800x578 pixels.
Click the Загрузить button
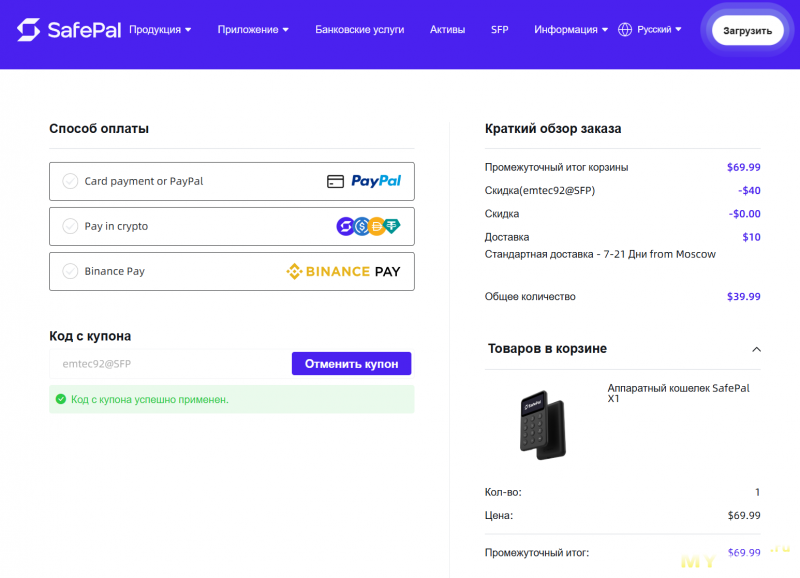(x=747, y=31)
